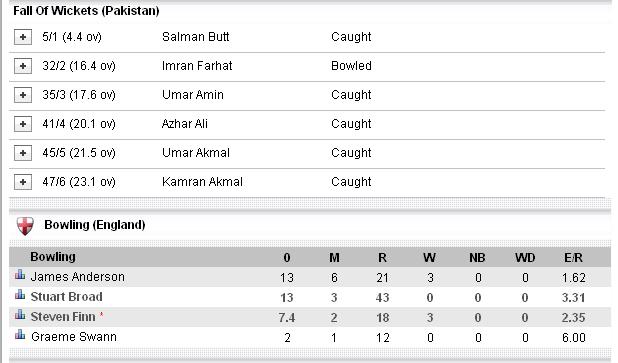Open Stuart Broad's bowling chart icon

coord(20,294)
